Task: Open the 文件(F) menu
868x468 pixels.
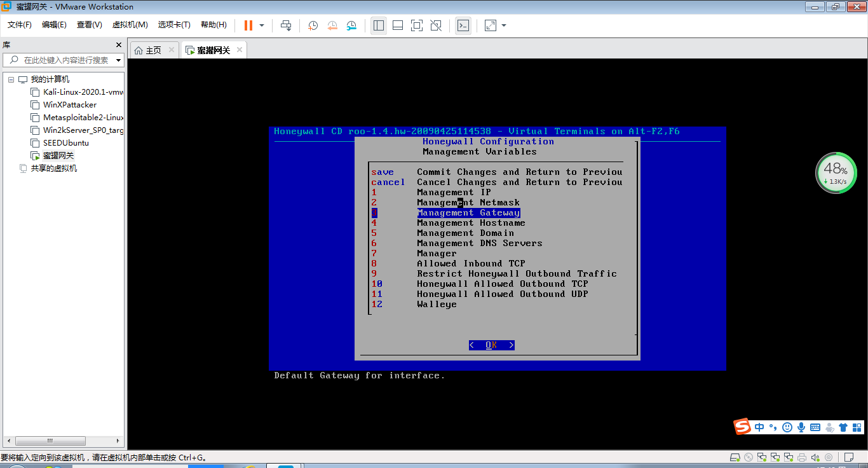Action: (x=20, y=25)
